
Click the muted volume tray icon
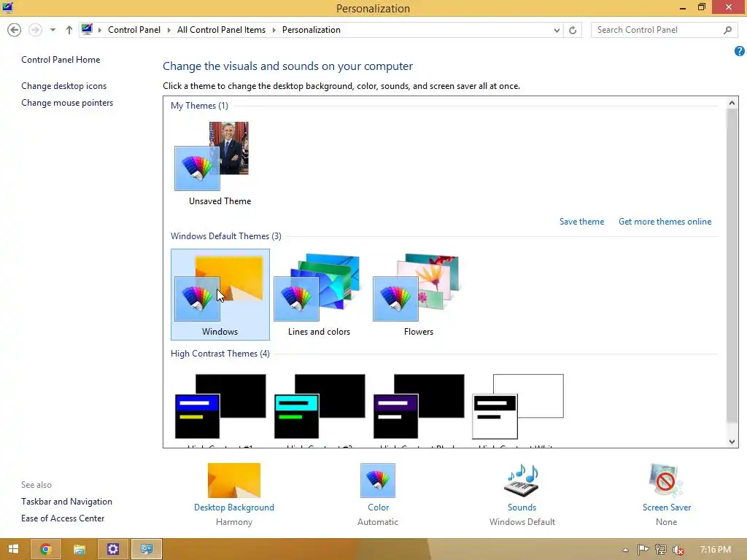click(x=678, y=550)
